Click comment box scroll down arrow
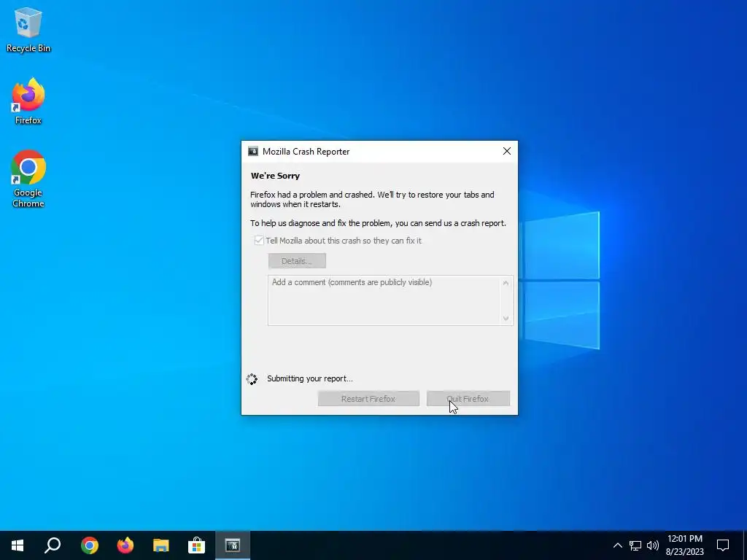The width and height of the screenshot is (747, 560). (x=506, y=319)
